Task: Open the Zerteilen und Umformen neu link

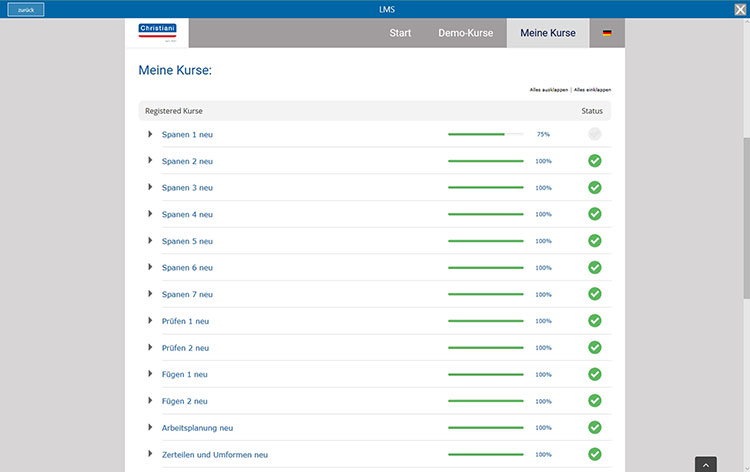Action: coord(215,455)
